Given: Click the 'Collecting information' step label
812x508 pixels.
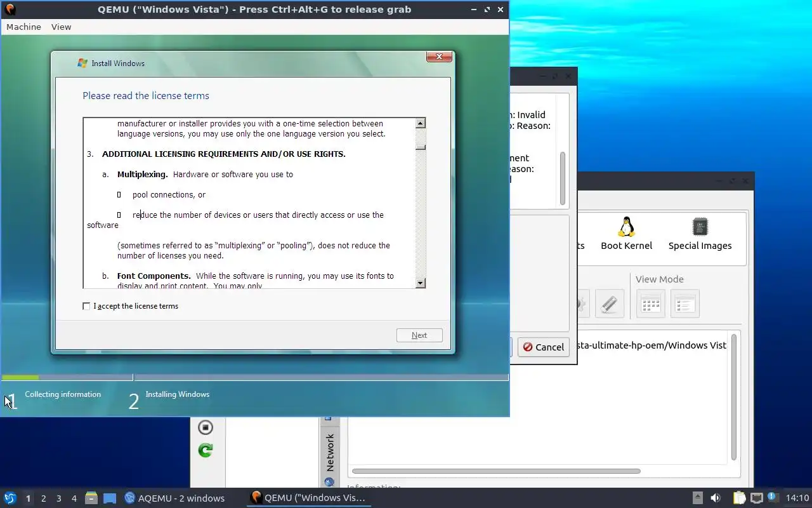Looking at the screenshot, I should (63, 394).
